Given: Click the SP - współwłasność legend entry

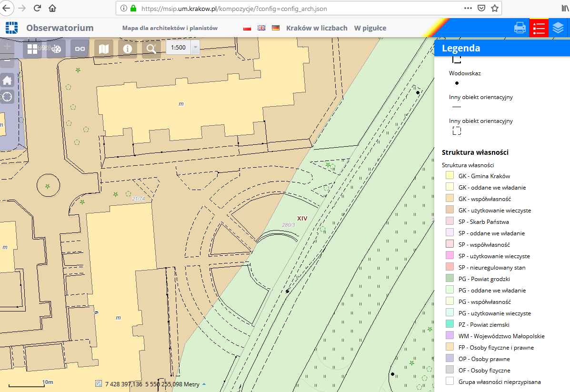Looking at the screenshot, I should pyautogui.click(x=484, y=245).
